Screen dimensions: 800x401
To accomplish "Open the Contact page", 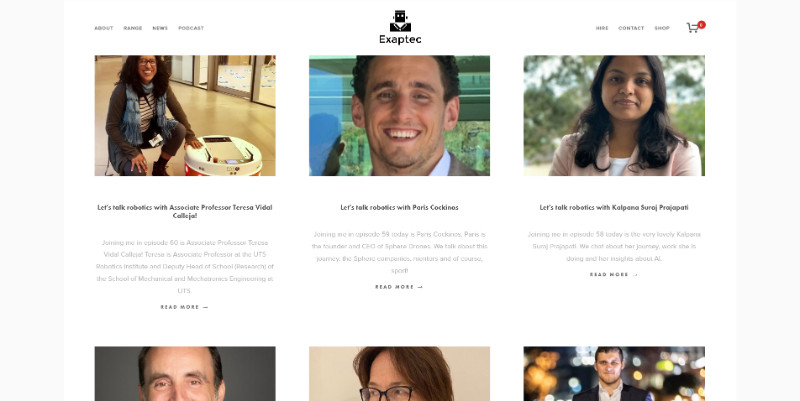I will (631, 28).
